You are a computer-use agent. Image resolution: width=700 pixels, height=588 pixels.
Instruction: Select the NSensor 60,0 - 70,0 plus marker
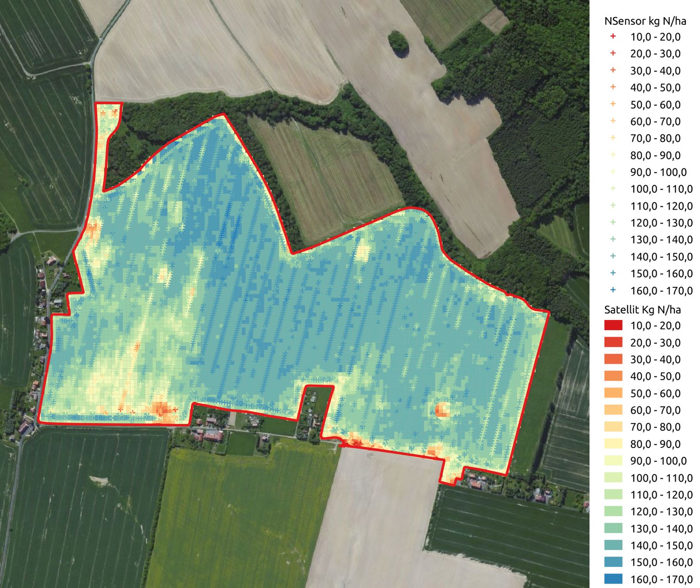click(x=613, y=121)
